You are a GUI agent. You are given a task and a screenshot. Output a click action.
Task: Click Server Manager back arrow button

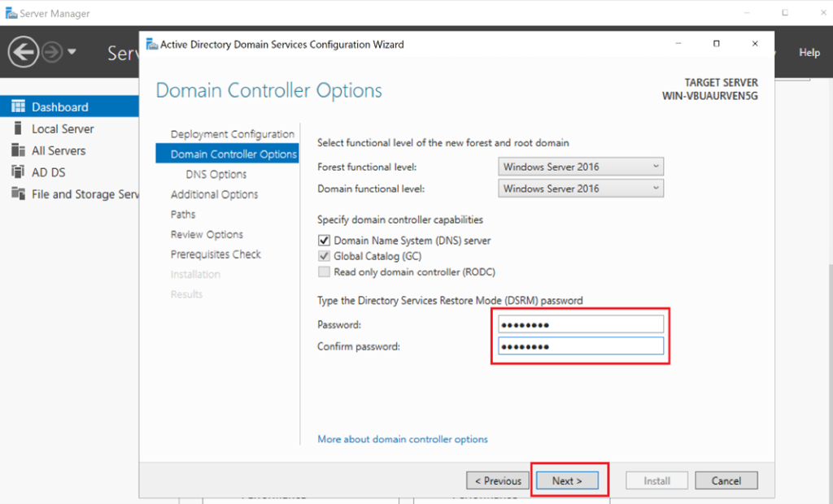pos(23,52)
